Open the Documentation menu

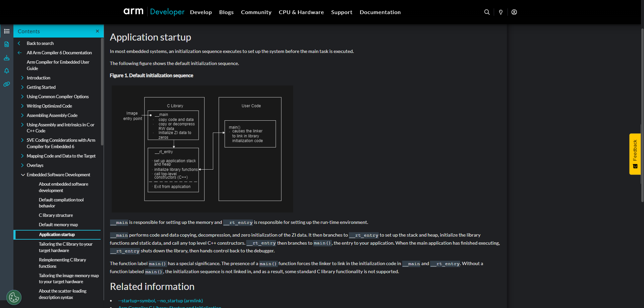click(380, 12)
